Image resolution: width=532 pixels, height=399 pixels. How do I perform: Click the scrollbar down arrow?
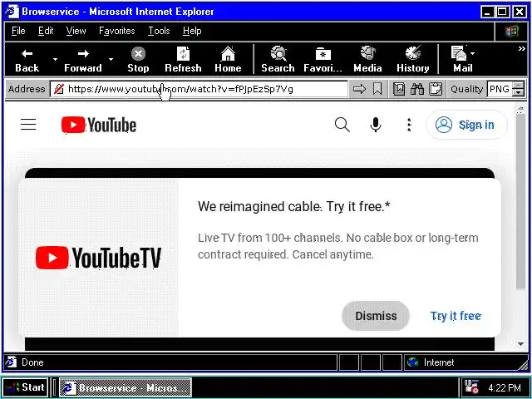click(520, 344)
